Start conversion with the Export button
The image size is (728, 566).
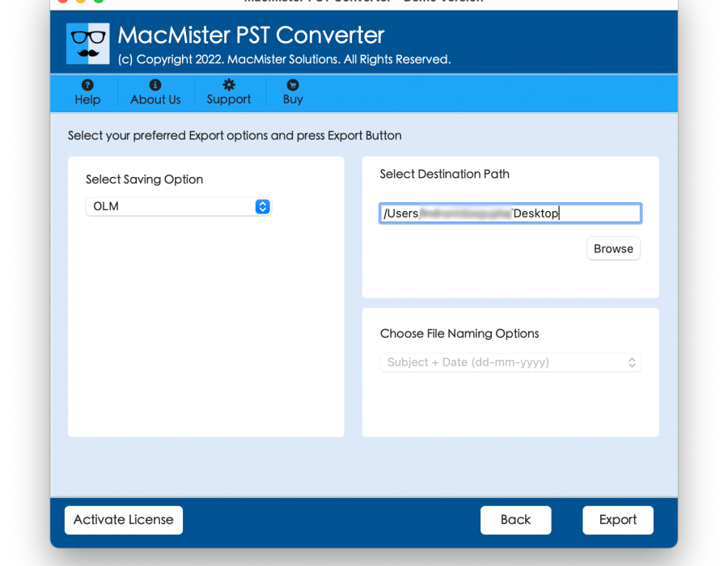click(x=618, y=520)
